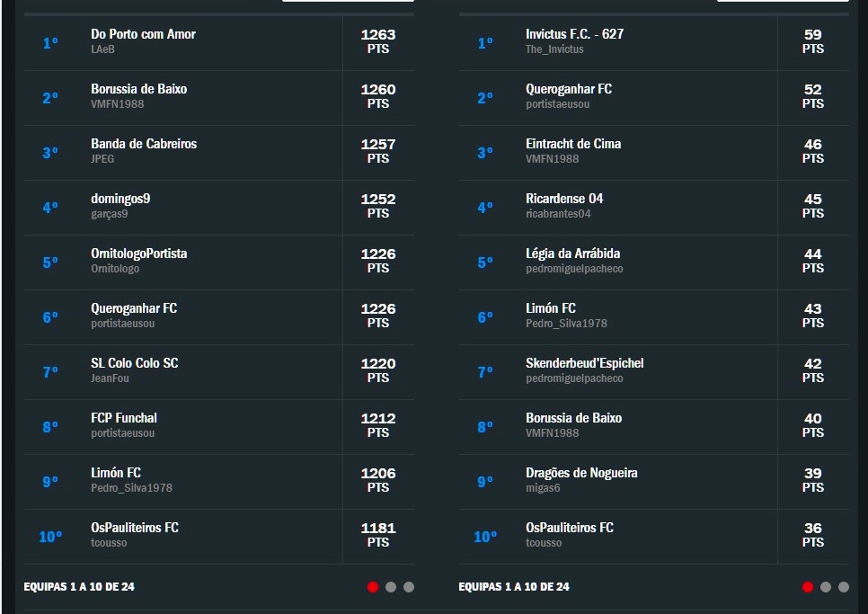
Task: Go to third page of right ranking
Action: pyautogui.click(x=844, y=587)
